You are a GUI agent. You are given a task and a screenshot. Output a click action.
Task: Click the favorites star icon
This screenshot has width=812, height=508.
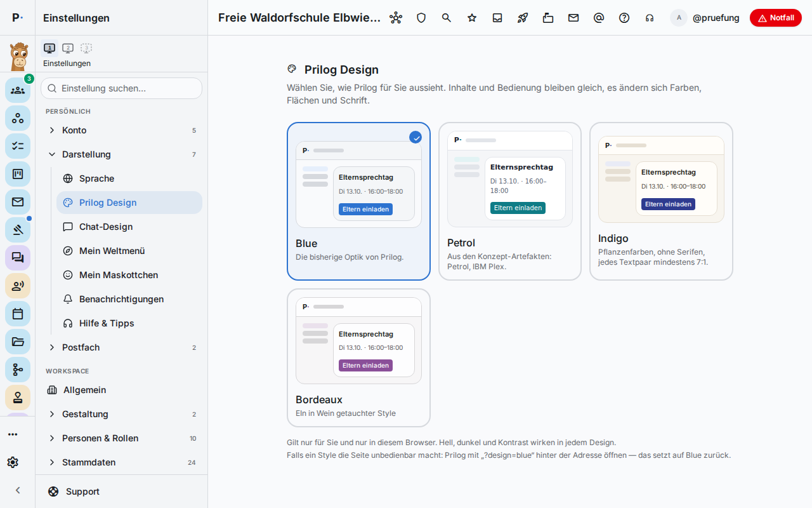(x=472, y=18)
